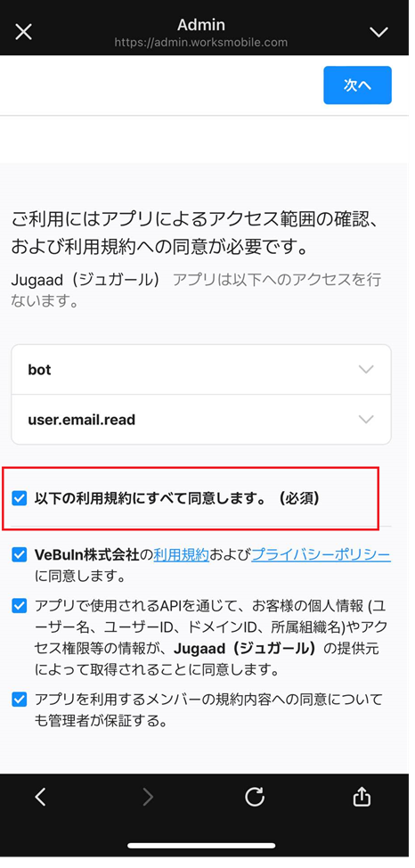Open the 利用規約 link
Viewport: 415px width, 868px height.
(x=181, y=554)
